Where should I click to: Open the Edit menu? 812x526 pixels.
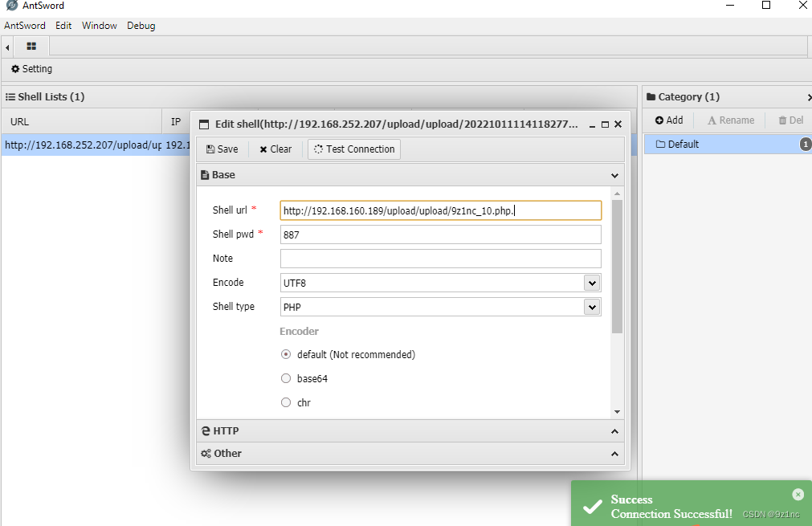coord(63,26)
